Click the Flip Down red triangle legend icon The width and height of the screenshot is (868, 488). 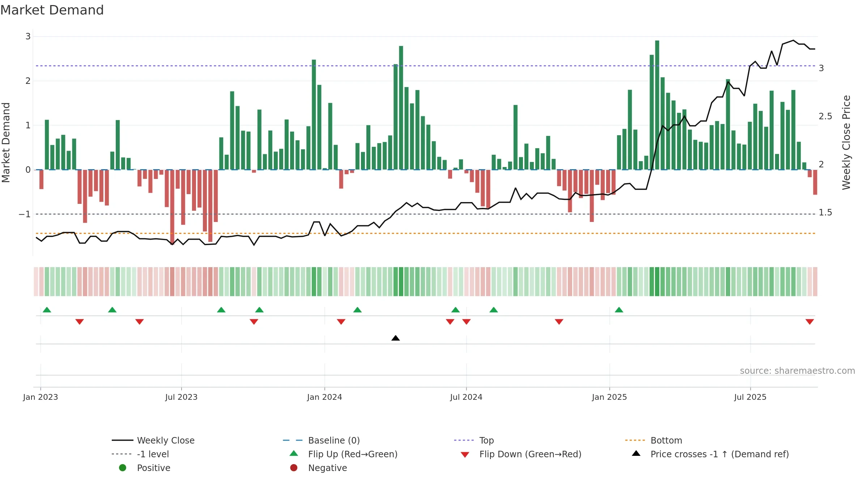coord(465,455)
